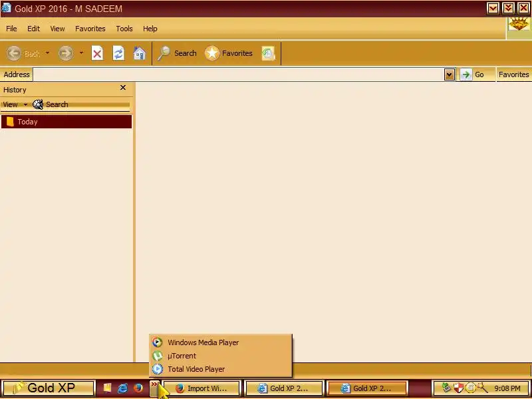
Task: Click the Refresh page icon
Action: coord(118,53)
